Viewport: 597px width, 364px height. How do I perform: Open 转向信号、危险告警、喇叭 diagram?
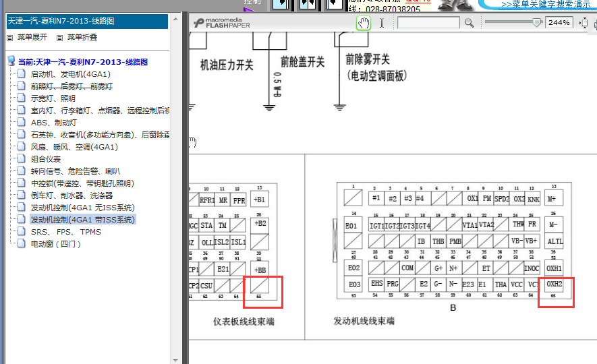click(x=76, y=171)
